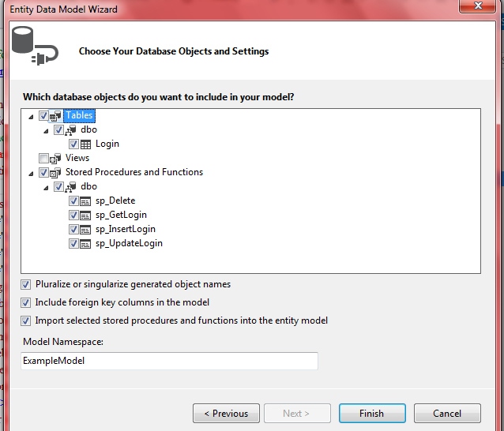
Task: Uncheck Stored Procedures and Functions checkbox
Action: 43,172
